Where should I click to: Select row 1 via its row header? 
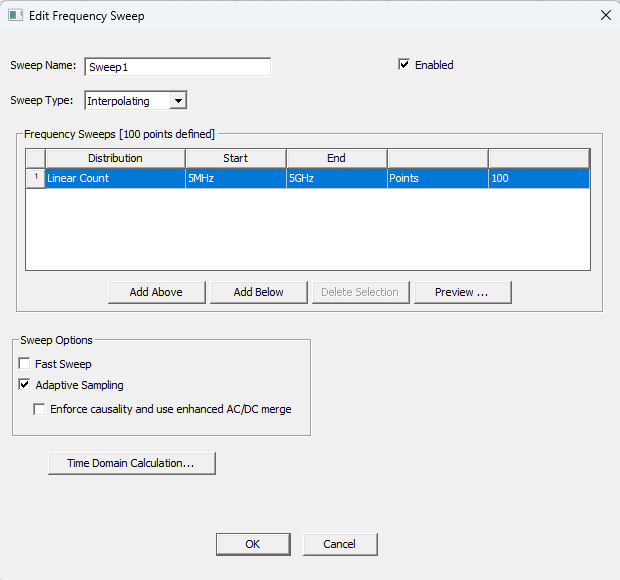click(35, 178)
